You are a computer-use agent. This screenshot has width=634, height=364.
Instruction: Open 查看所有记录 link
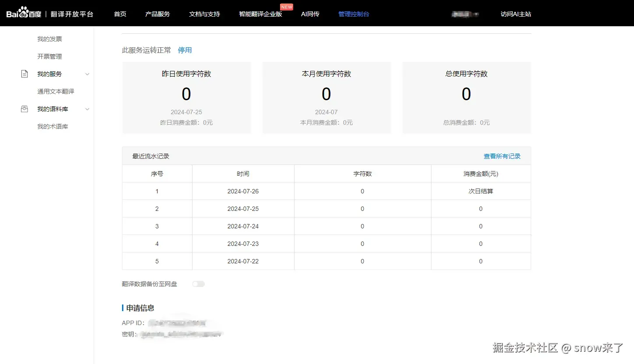[502, 156]
